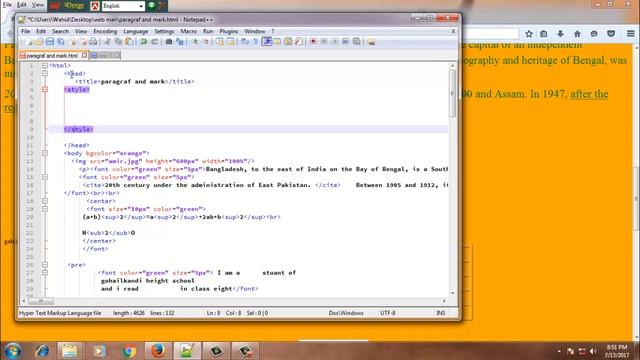Zoom out using the toolbar icon
This screenshot has height=360, width=640.
[x=206, y=42]
